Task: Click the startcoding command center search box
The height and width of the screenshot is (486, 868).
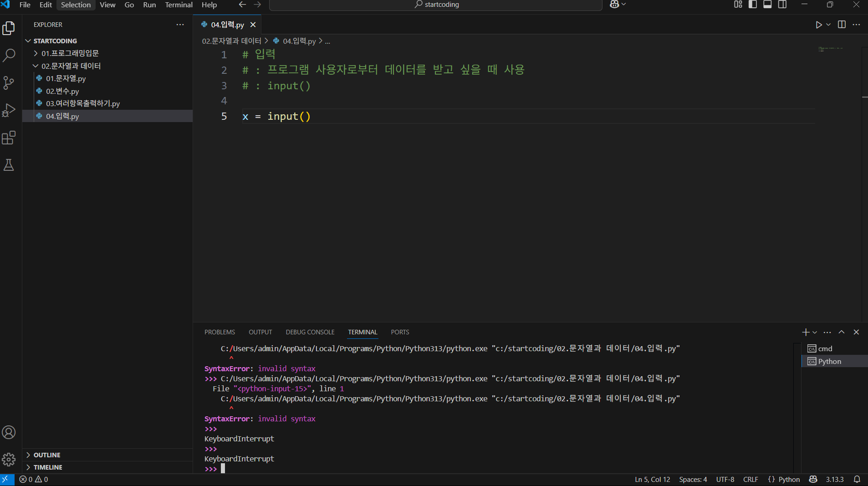Action: pos(436,5)
